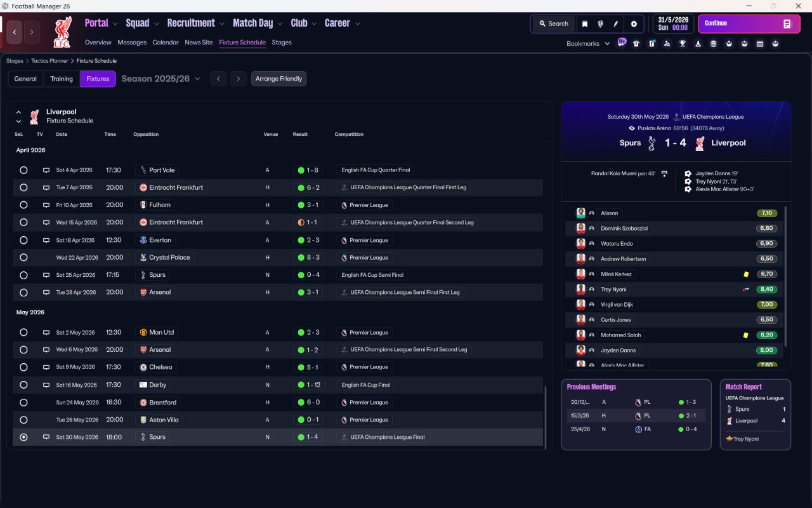Click the fixture list vertical scrollbar

[x=545, y=416]
